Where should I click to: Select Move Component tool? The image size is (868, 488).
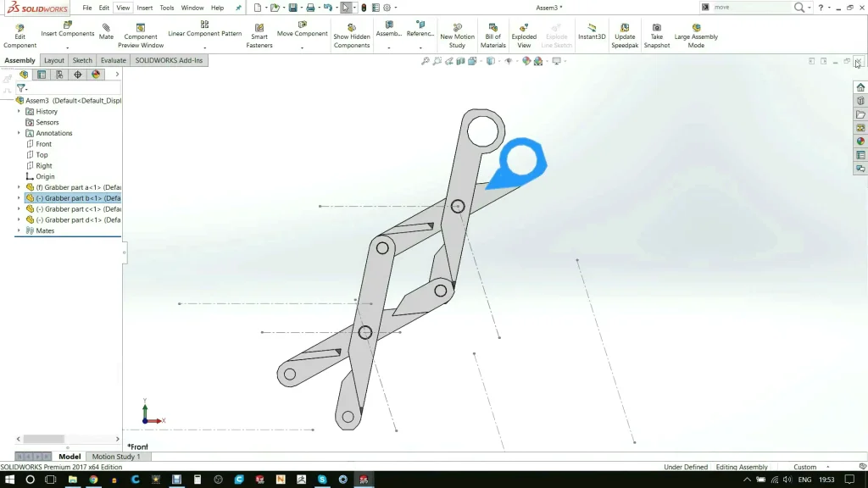click(x=303, y=30)
